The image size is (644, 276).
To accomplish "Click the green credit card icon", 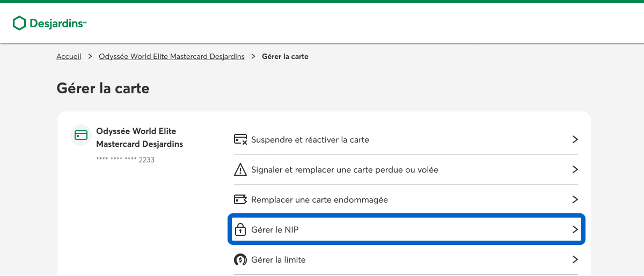I will coord(81,135).
